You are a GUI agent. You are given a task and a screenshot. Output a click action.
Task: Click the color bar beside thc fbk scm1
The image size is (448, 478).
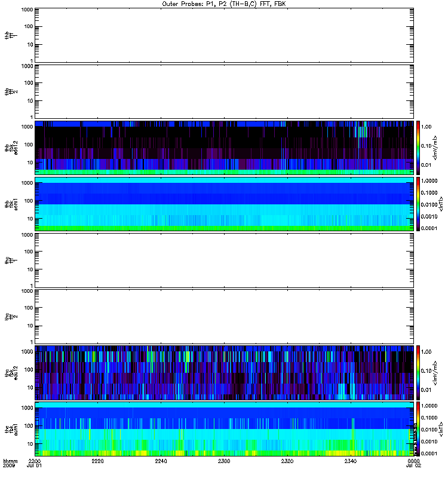[x=418, y=429]
